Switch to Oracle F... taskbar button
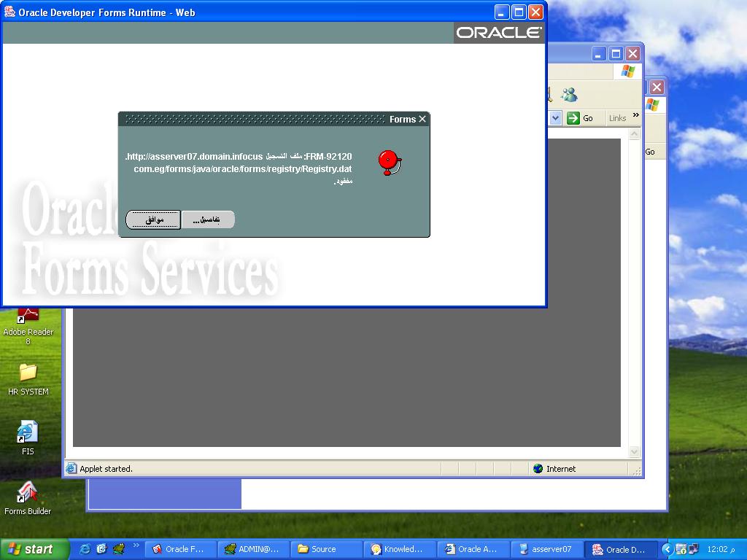The image size is (747, 560). (x=180, y=549)
